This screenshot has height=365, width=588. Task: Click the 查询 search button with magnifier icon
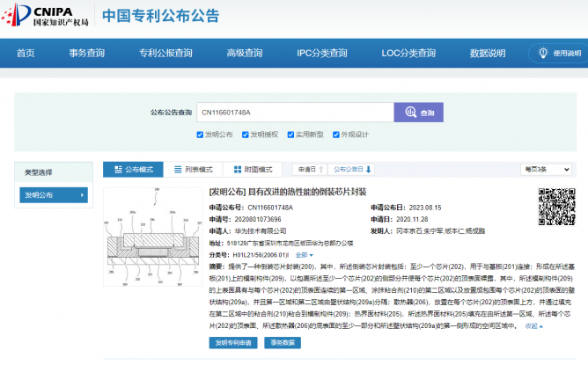point(417,113)
